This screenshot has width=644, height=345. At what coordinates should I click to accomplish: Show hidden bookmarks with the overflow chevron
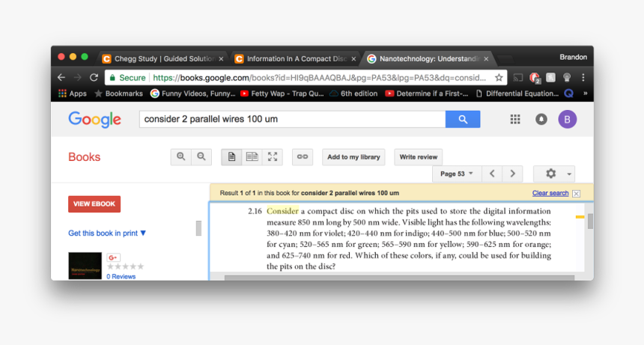pyautogui.click(x=586, y=94)
